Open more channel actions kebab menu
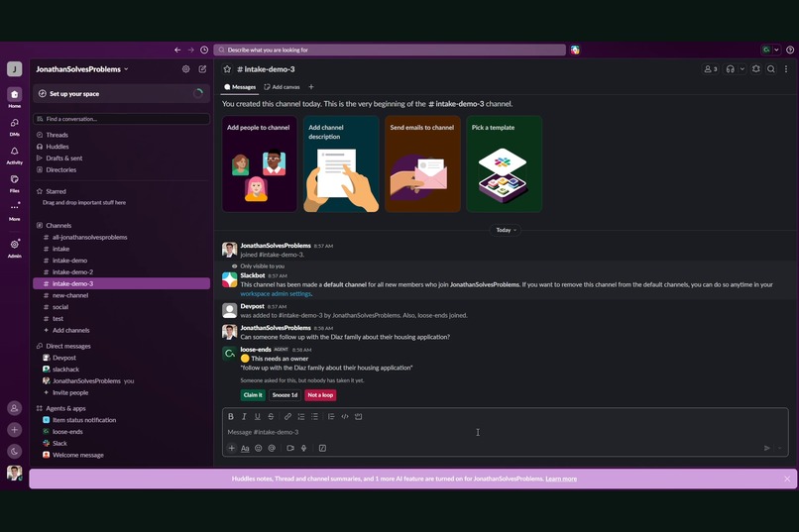The height and width of the screenshot is (532, 799). 786,69
